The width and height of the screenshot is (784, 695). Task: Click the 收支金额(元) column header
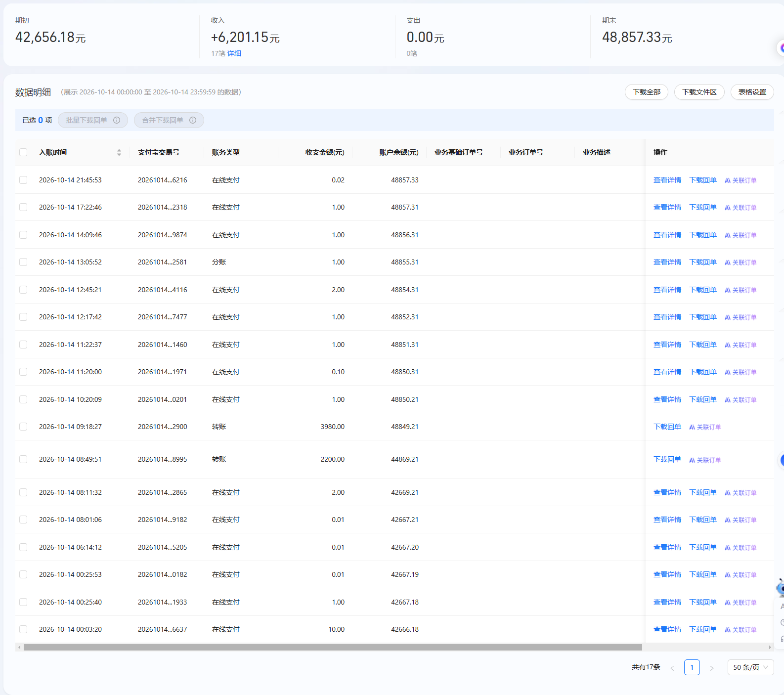coord(325,152)
